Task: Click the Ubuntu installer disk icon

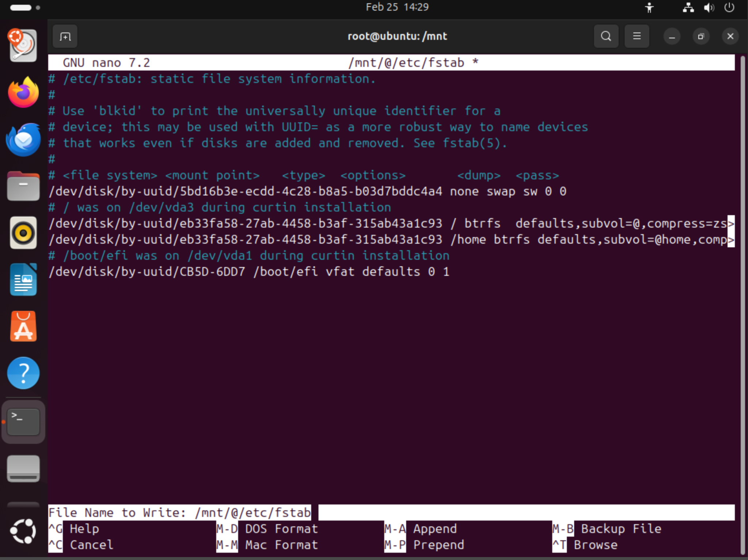Action: tap(23, 46)
